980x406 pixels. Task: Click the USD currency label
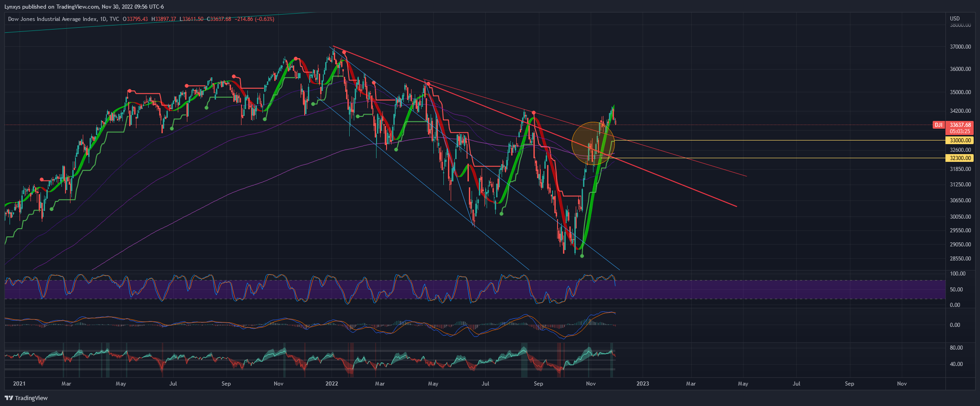[x=955, y=19]
